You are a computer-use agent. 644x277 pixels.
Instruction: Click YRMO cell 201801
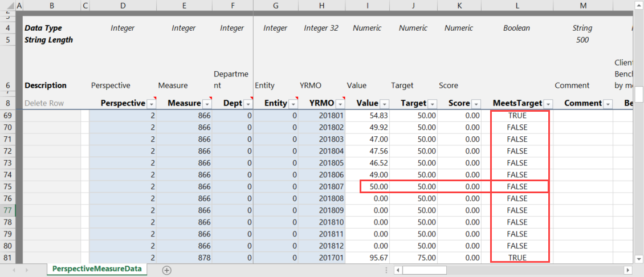click(x=322, y=116)
